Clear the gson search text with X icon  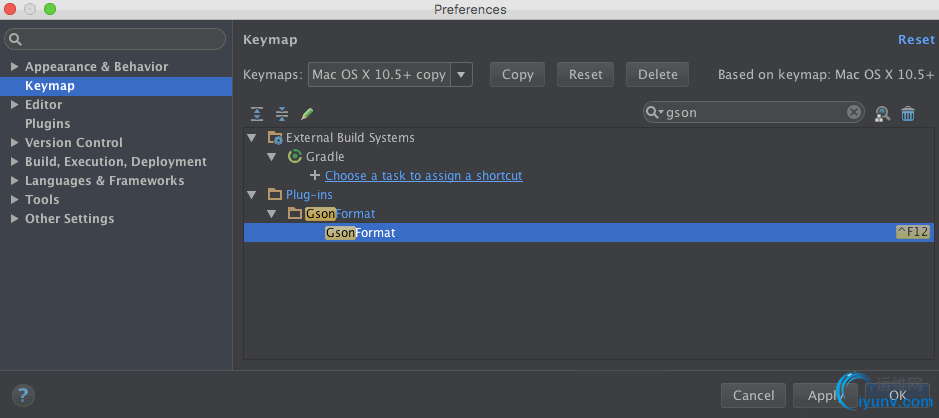854,112
